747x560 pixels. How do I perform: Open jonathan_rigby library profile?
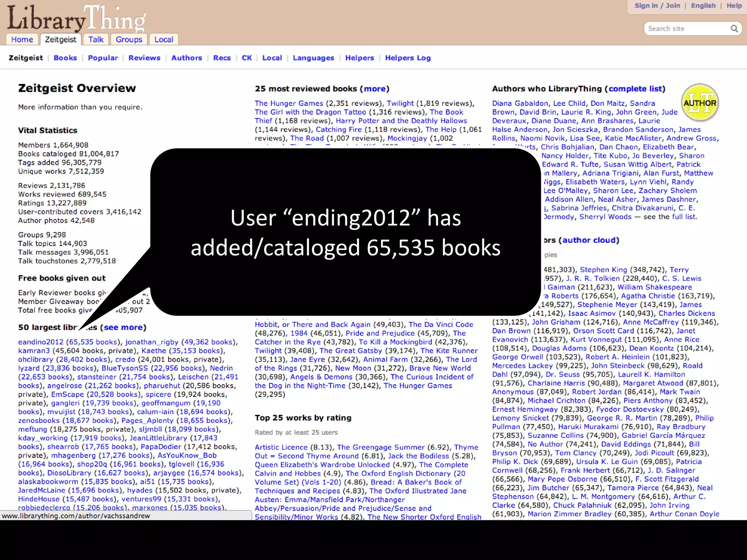(x=152, y=342)
